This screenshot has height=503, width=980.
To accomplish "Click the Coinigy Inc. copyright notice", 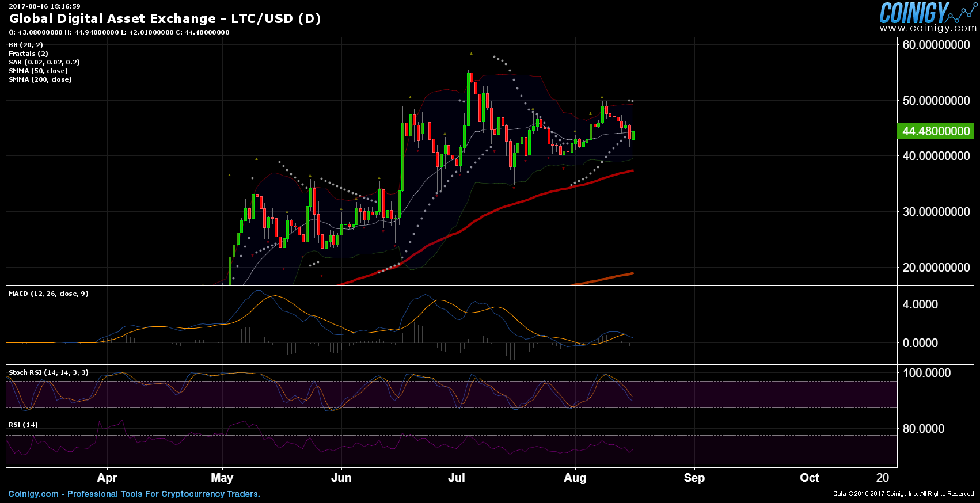I will point(905,494).
